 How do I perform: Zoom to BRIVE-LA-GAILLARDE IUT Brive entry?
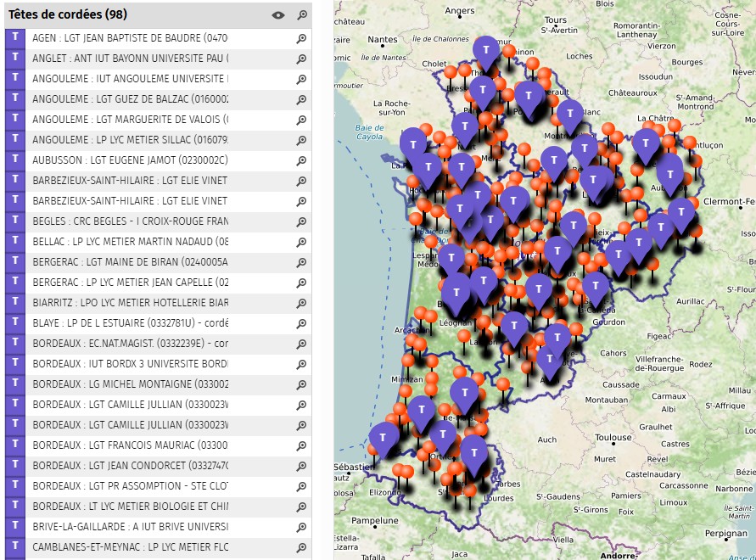[301, 528]
